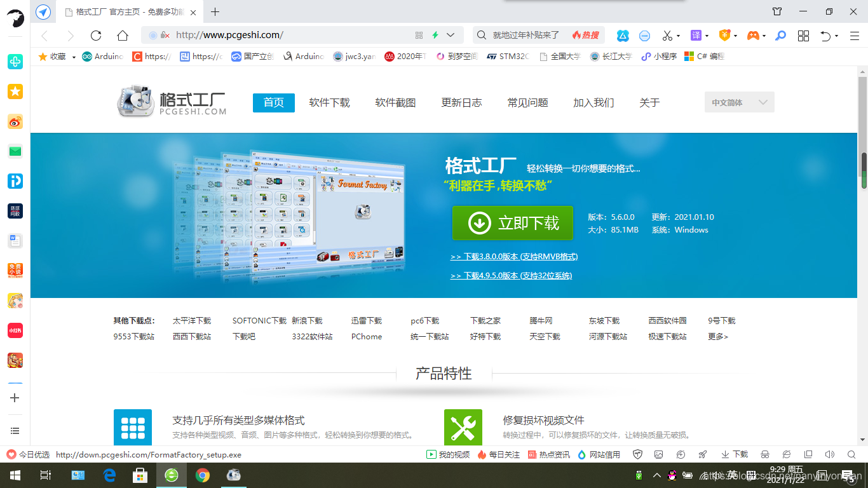Click the 下载3.8.0.0版本 RMVB link
The image size is (868, 488).
point(514,257)
